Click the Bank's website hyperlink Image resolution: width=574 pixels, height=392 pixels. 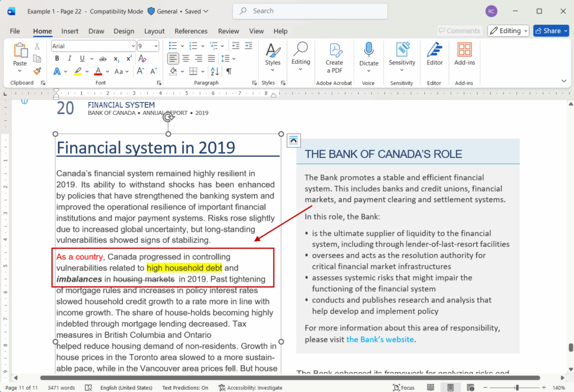tap(380, 339)
